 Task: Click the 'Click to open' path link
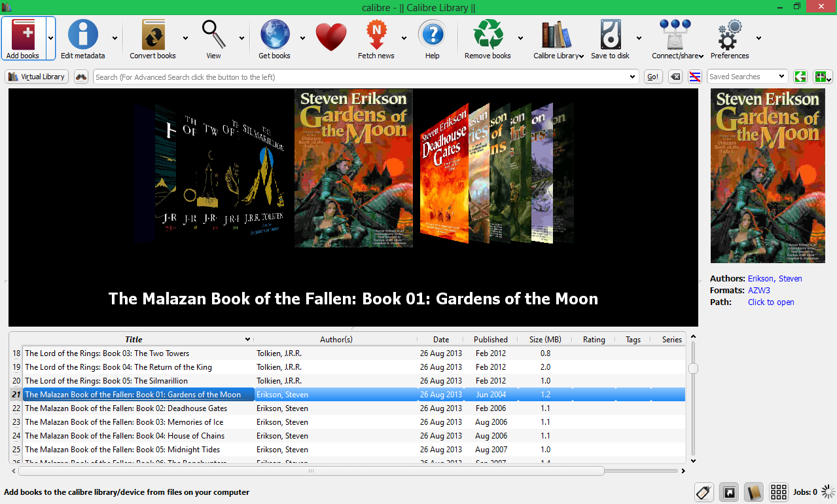(771, 302)
